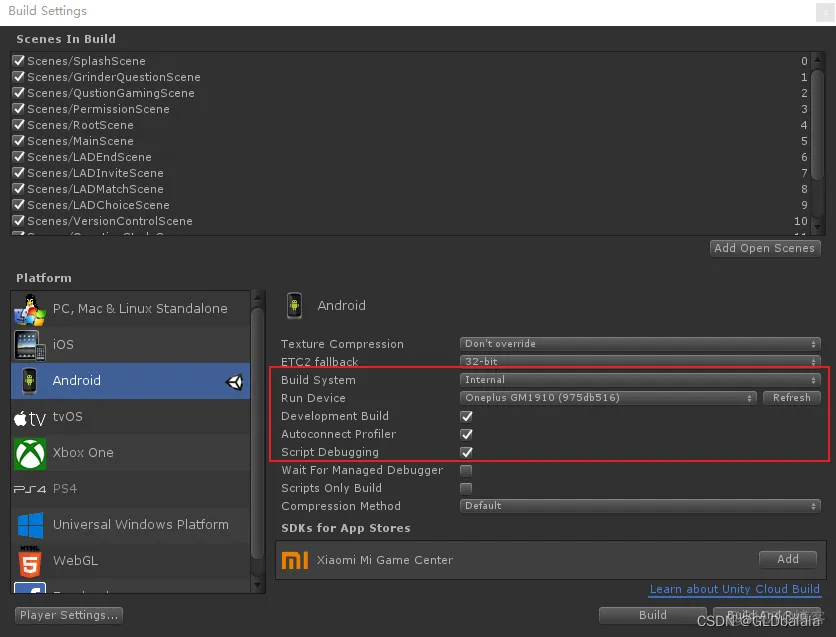Disable Development Build checkbox

[x=467, y=416]
